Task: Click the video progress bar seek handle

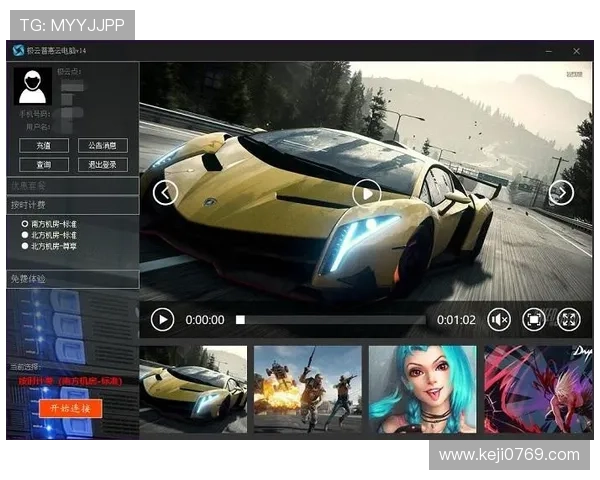Action: tap(240, 320)
